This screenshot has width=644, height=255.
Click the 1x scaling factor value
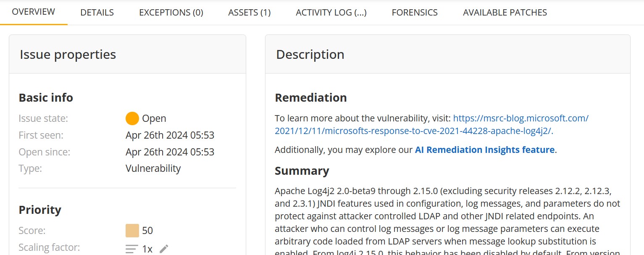[147, 249]
